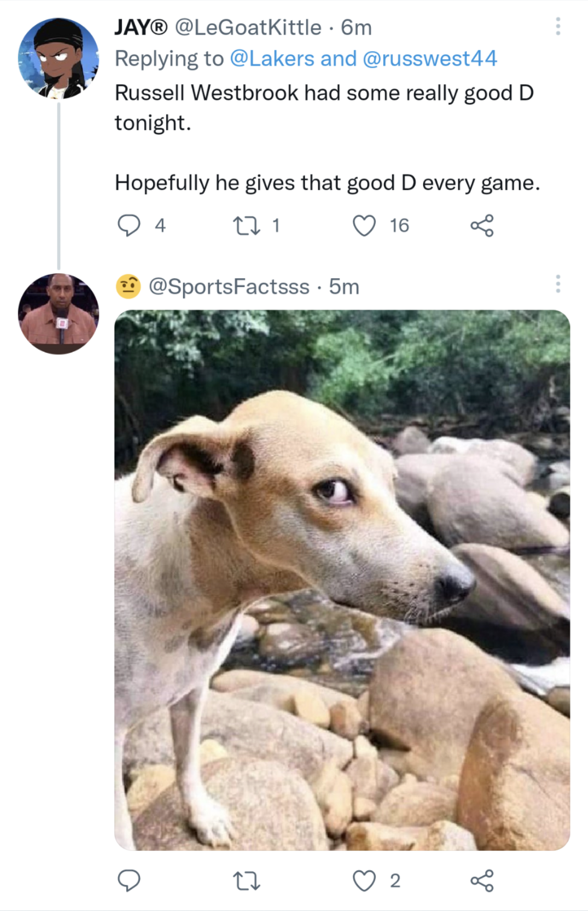Reply to the SportsFactsss dog tweet

[129, 881]
